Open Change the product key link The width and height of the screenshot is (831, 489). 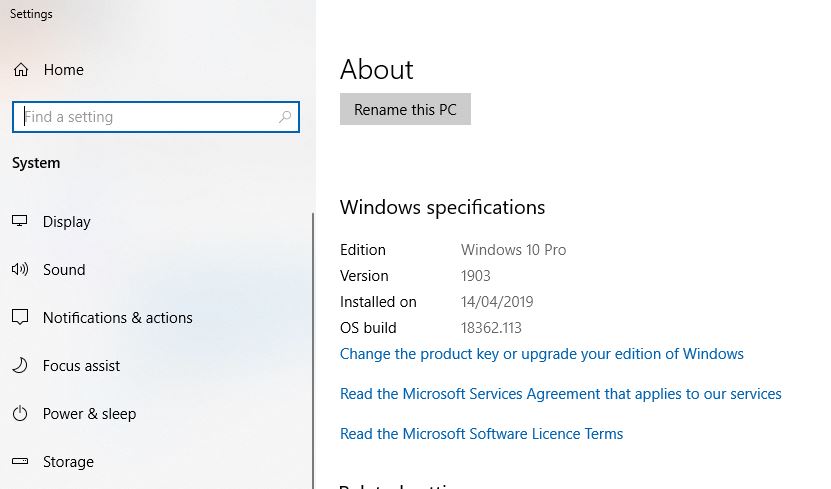coord(542,353)
